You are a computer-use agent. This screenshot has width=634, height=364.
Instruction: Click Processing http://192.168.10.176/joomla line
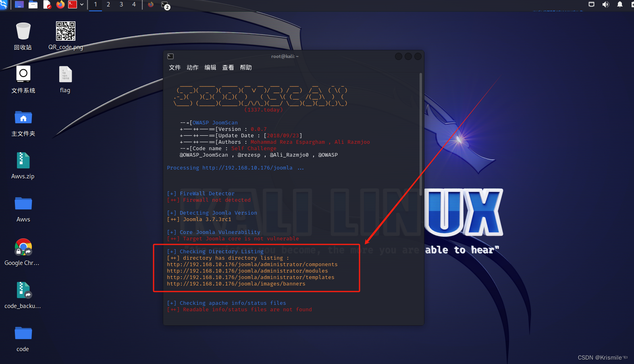[235, 168]
